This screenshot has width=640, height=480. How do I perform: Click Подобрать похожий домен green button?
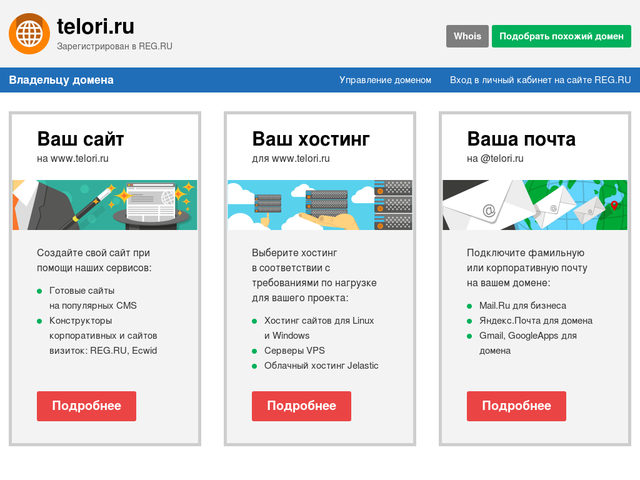point(561,36)
